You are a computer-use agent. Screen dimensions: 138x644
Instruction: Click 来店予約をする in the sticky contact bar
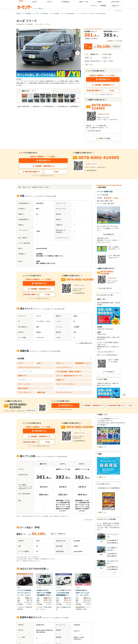[x=65, y=406]
